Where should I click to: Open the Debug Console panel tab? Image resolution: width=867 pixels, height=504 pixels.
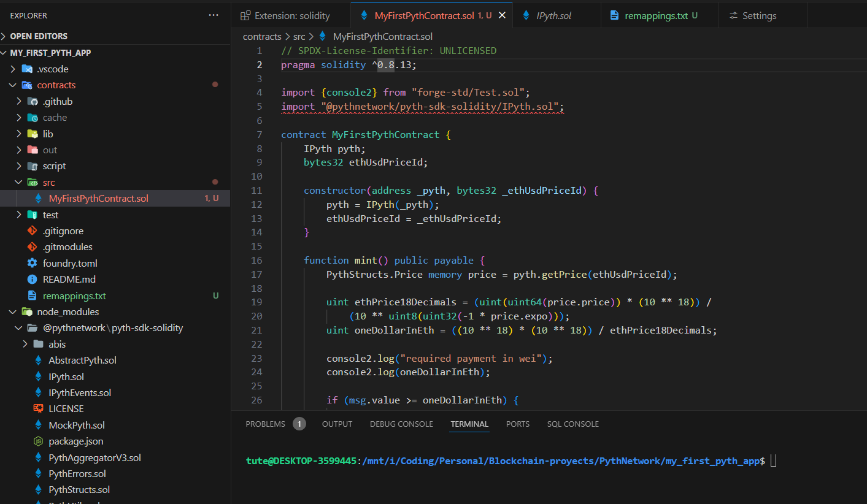click(401, 424)
